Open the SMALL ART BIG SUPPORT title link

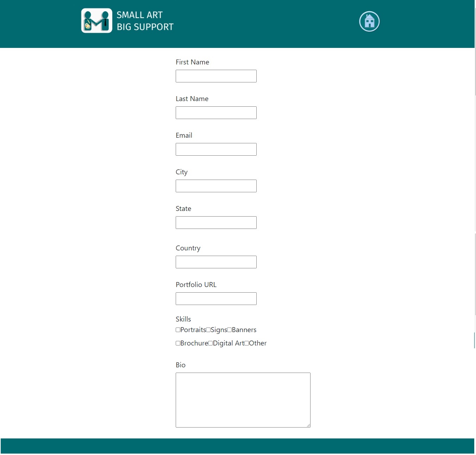click(x=145, y=21)
